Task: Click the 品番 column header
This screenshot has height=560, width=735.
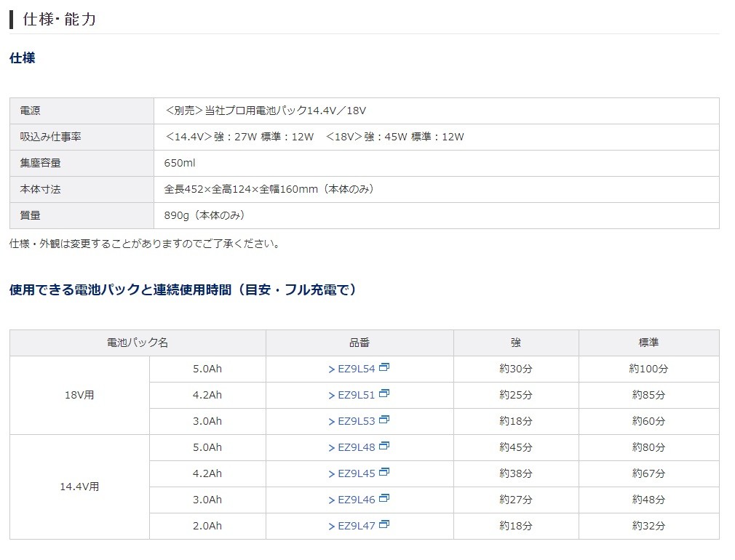Action: pyautogui.click(x=359, y=343)
